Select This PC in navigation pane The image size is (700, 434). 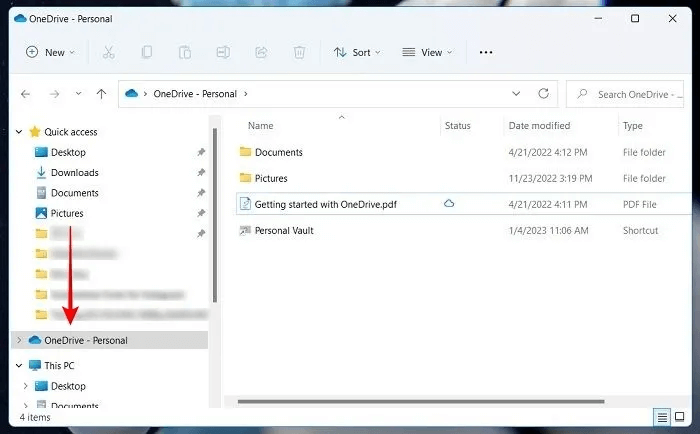pyautogui.click(x=59, y=365)
